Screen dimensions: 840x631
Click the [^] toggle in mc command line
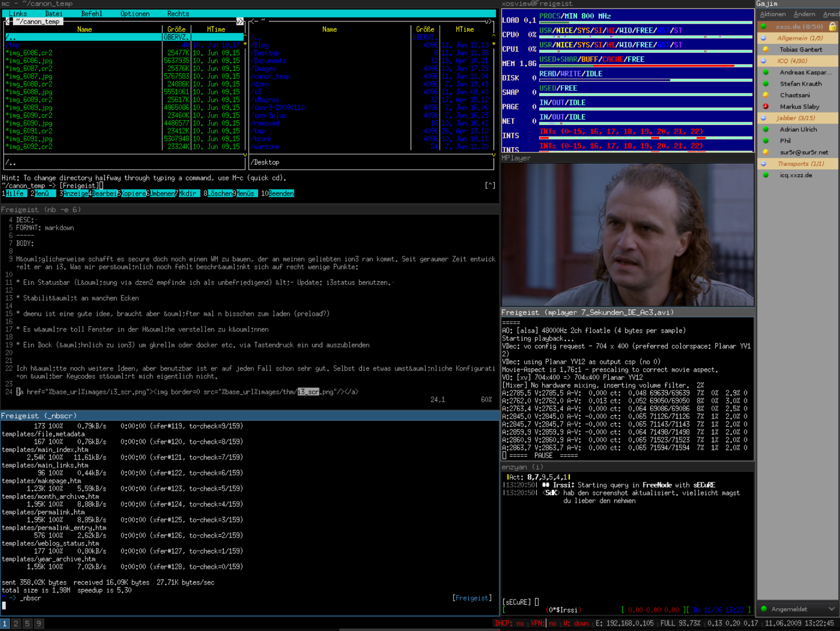pos(490,185)
